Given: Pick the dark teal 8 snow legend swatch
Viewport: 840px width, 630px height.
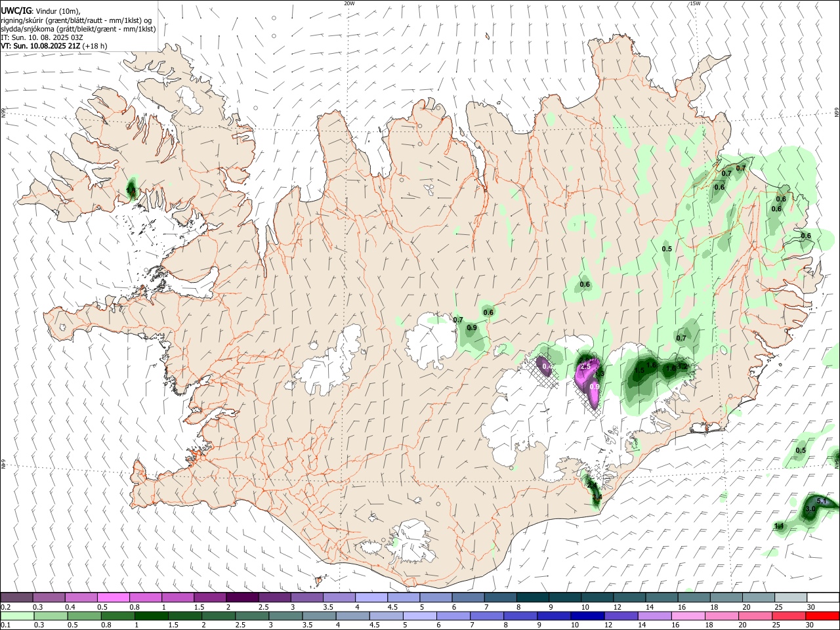Looking at the screenshot, I should 533,597.
